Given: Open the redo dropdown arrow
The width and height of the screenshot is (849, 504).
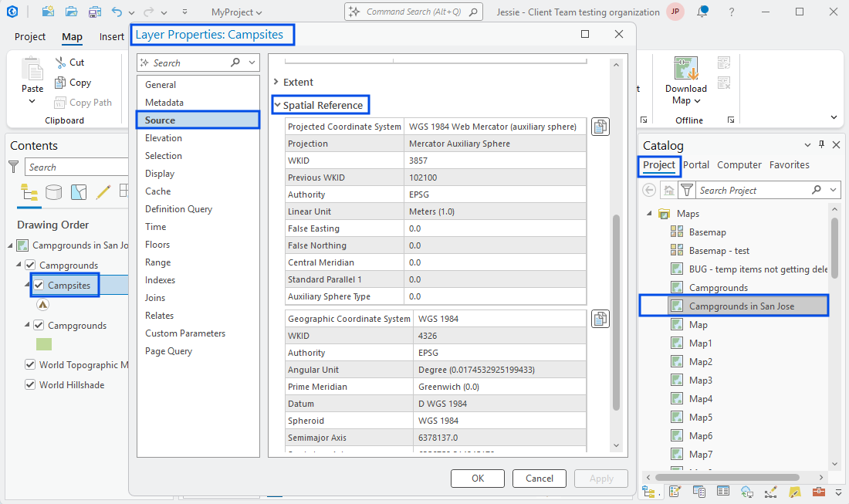Looking at the screenshot, I should point(164,10).
